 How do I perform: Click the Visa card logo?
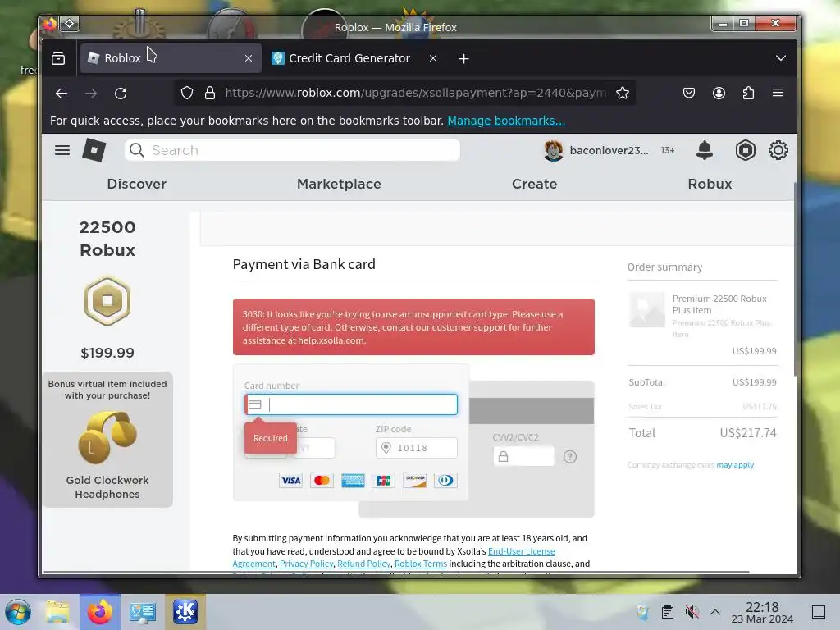291,481
